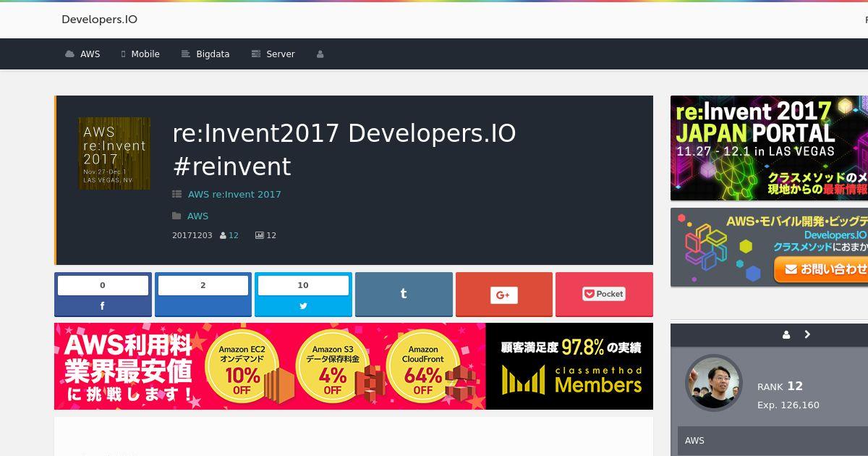Click the AWS tag in author panel
868x456 pixels.
click(x=694, y=441)
